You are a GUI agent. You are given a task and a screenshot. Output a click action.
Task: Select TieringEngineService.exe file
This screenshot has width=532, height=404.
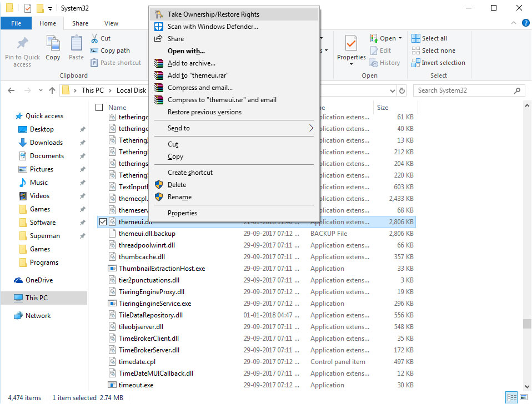pyautogui.click(x=155, y=304)
